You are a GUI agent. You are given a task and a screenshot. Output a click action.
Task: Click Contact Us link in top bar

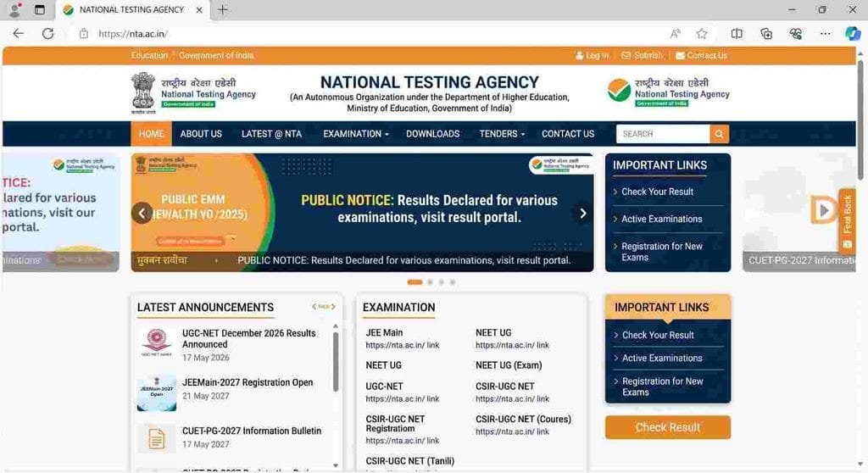click(x=701, y=55)
